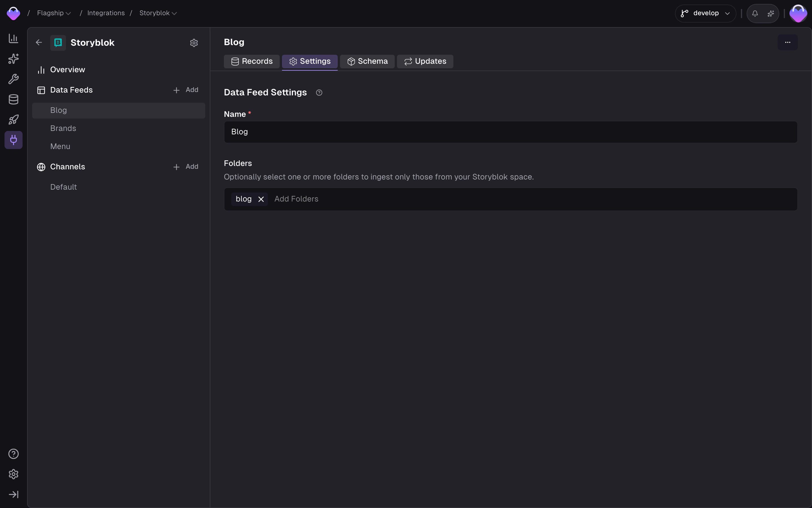The width and height of the screenshot is (812, 508).
Task: Open Storyblok integration settings gear
Action: coord(194,43)
